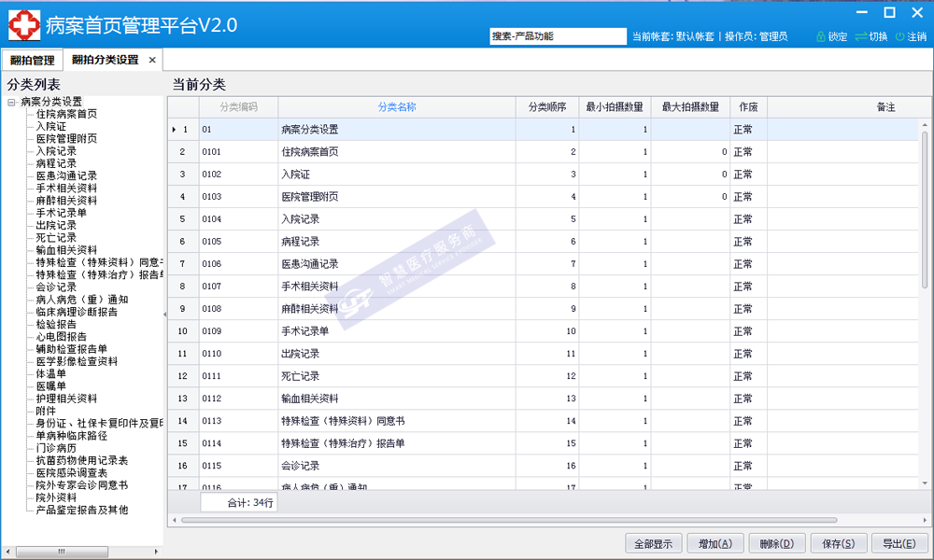
Task: Export data using 导出(E) button
Action: 899,543
